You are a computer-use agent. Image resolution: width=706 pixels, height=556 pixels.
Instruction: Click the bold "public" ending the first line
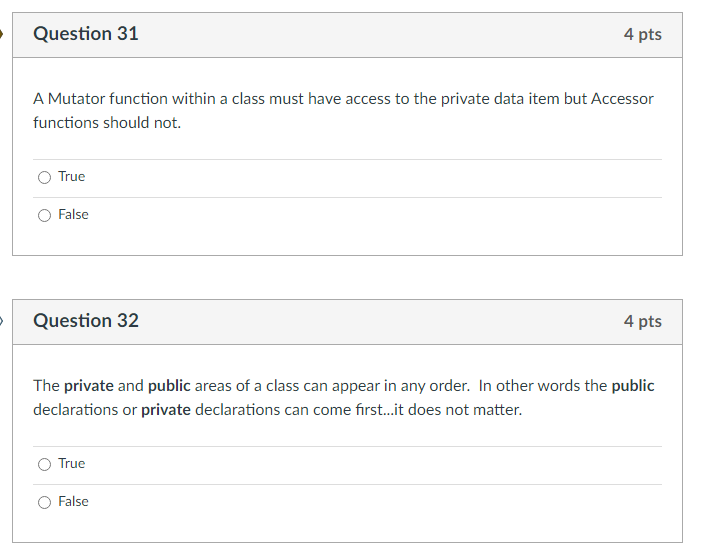pyautogui.click(x=633, y=386)
